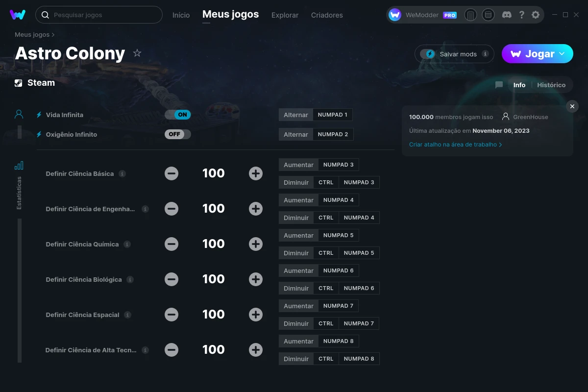Open Discord via the Discord icon
The width and height of the screenshot is (588, 392).
[x=507, y=15]
